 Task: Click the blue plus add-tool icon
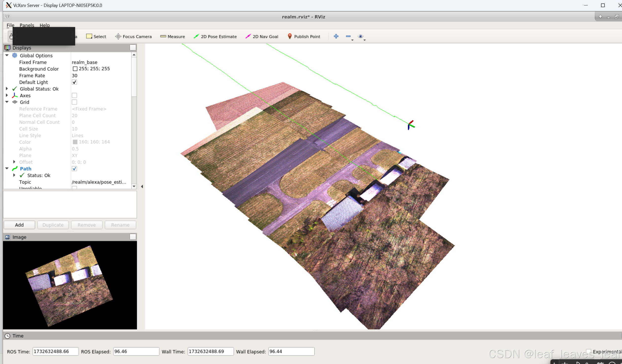336,36
